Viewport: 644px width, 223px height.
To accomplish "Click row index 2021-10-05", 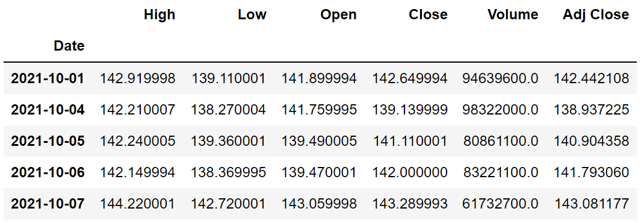I will [48, 140].
